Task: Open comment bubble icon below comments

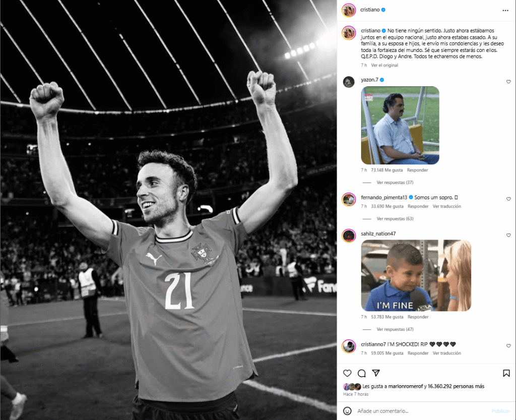Action: (362, 373)
